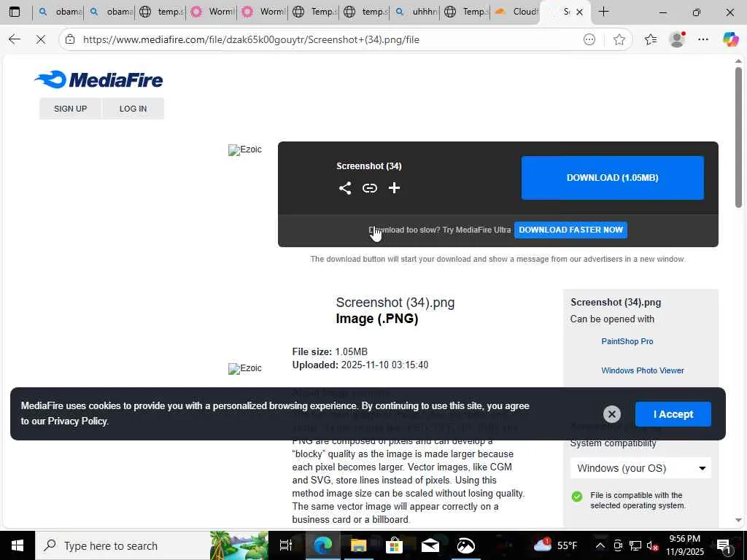Click the LOG IN button
Image resolution: width=747 pixels, height=560 pixels.
(133, 109)
